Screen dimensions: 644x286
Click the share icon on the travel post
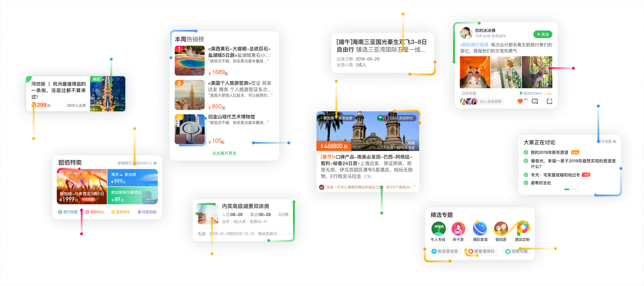pyautogui.click(x=549, y=102)
